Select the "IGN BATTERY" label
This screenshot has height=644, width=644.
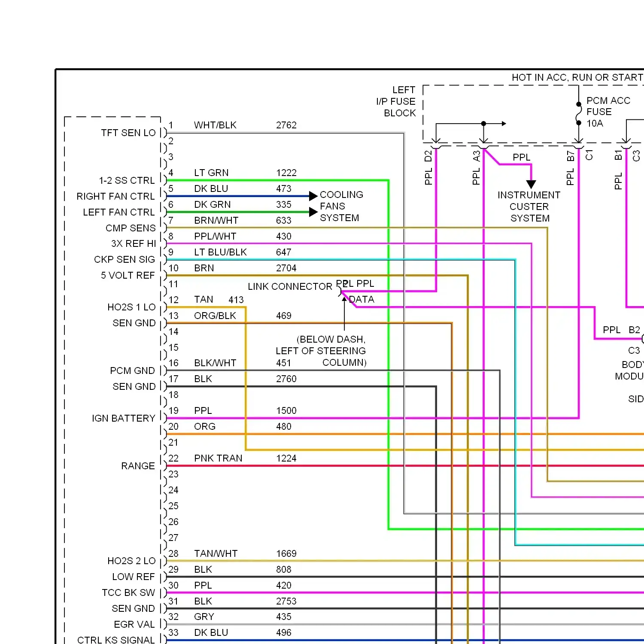click(124, 418)
